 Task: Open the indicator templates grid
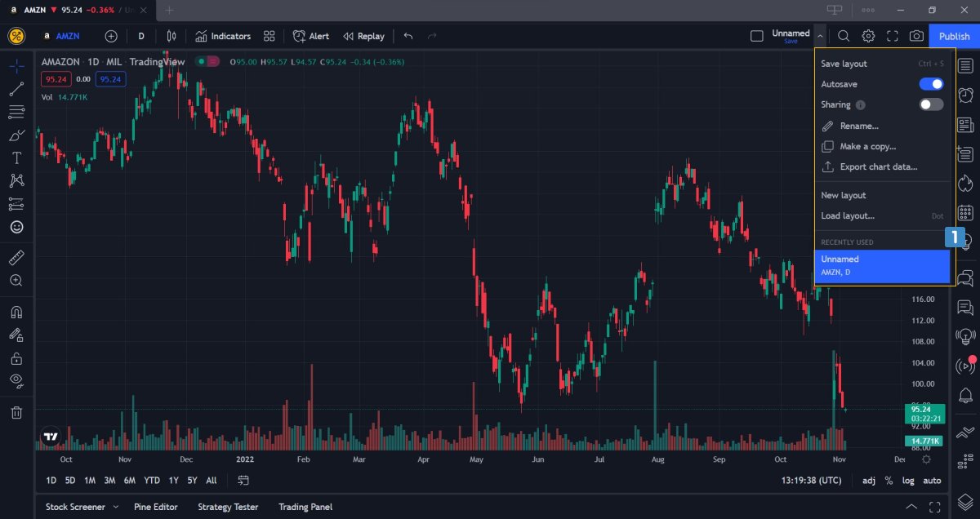pyautogui.click(x=269, y=36)
